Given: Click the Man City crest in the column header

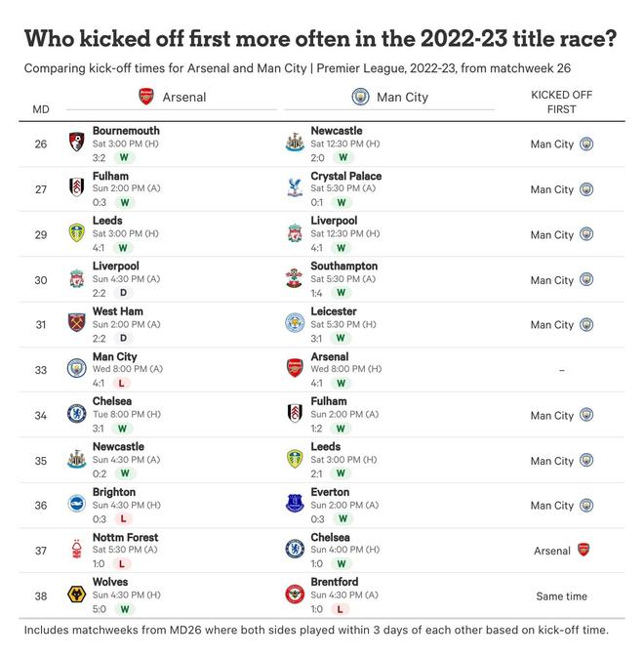Looking at the screenshot, I should pos(360,97).
